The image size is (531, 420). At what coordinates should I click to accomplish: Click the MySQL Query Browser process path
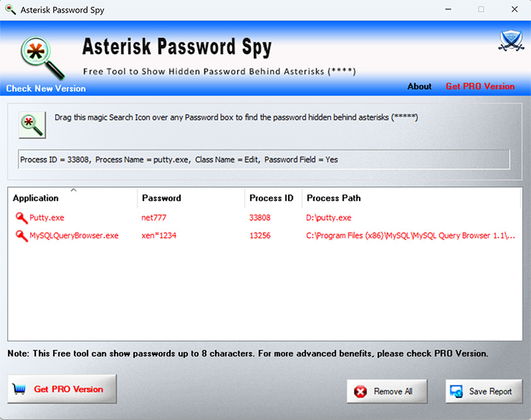tap(410, 236)
